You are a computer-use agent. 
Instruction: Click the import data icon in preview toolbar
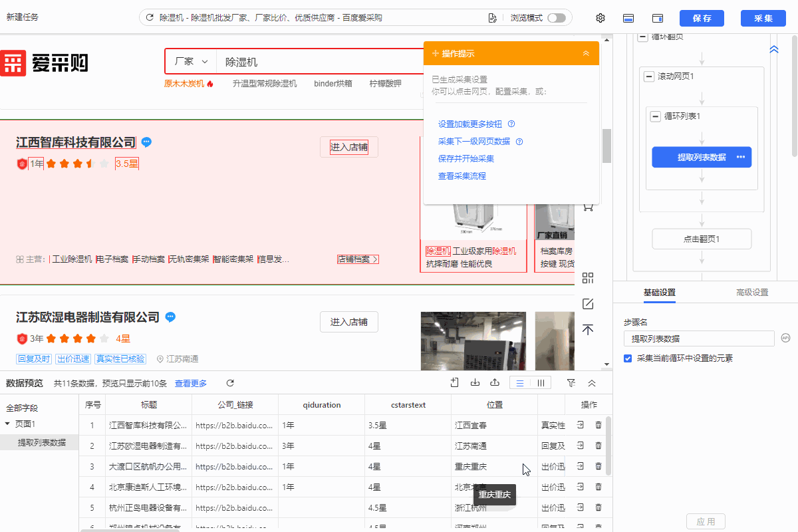click(x=475, y=383)
